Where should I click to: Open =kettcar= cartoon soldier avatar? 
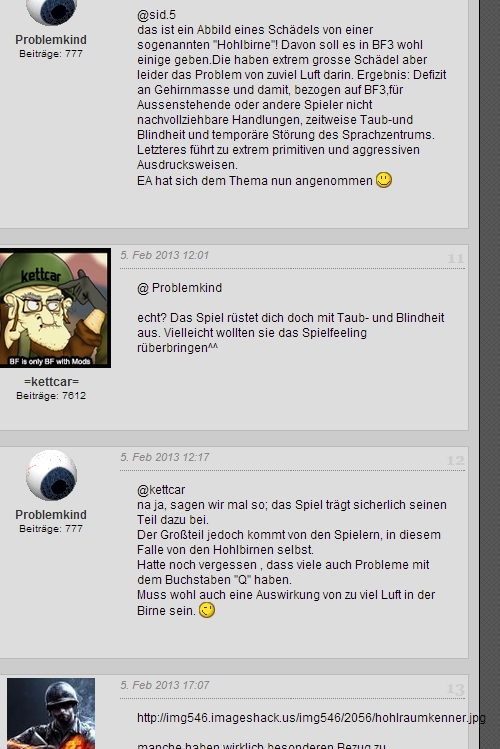pos(54,308)
